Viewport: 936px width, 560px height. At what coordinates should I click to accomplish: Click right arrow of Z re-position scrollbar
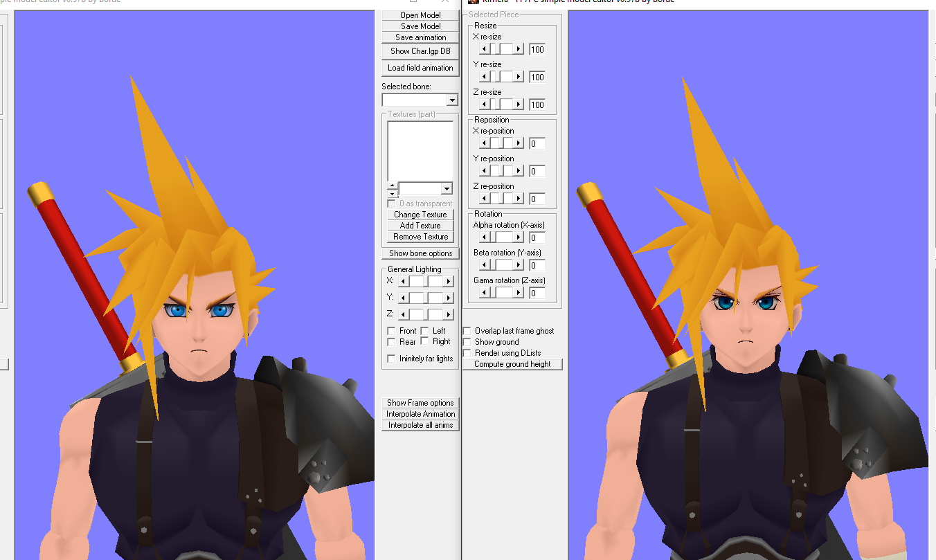[519, 199]
